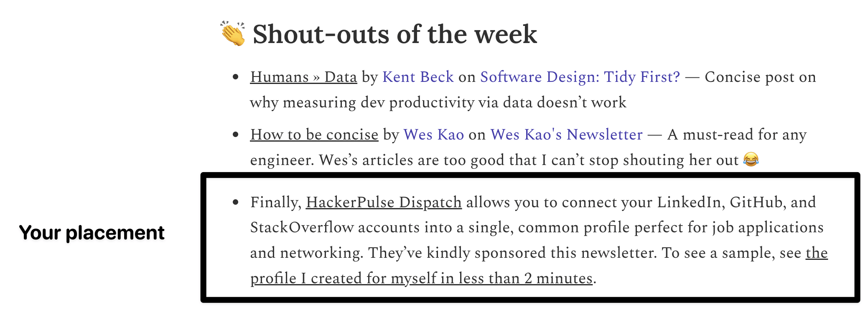This screenshot has width=868, height=310.
Task: Click bullet point before 'Humans » Data'
Action: click(236, 77)
